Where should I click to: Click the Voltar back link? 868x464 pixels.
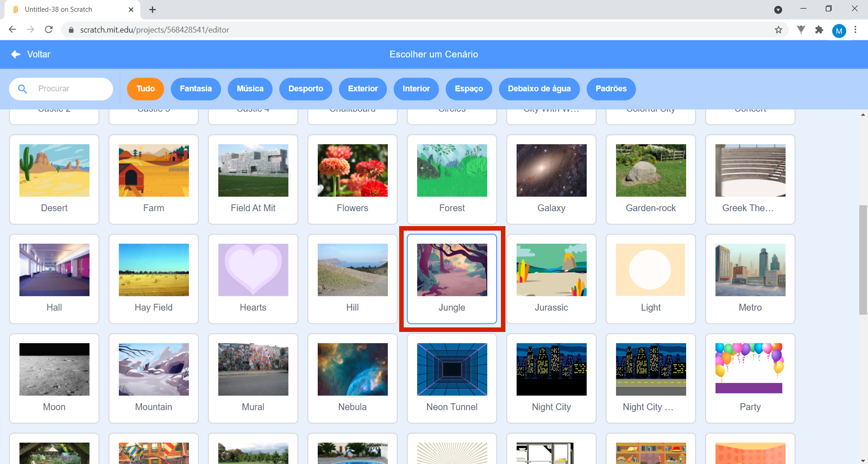tap(31, 54)
